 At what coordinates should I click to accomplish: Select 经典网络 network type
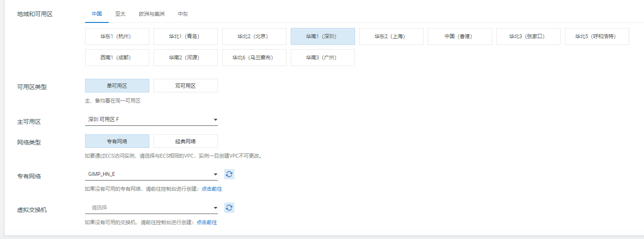pos(186,141)
